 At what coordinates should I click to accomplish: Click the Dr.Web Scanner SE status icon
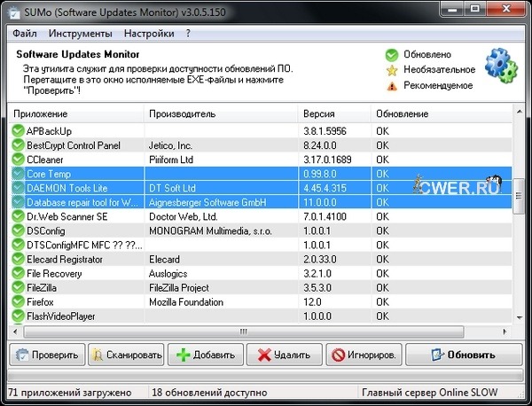tap(18, 216)
